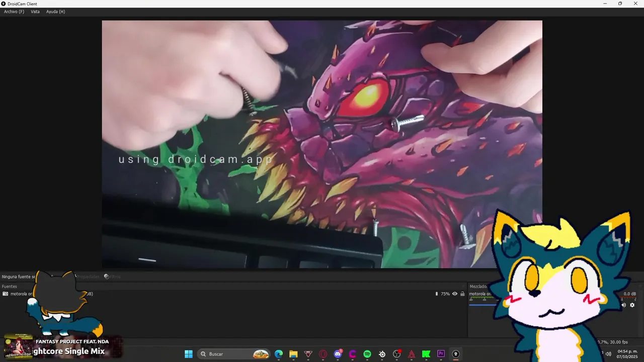Click the Buscar taskbar search box
Image resolution: width=644 pixels, height=362 pixels.
233,354
